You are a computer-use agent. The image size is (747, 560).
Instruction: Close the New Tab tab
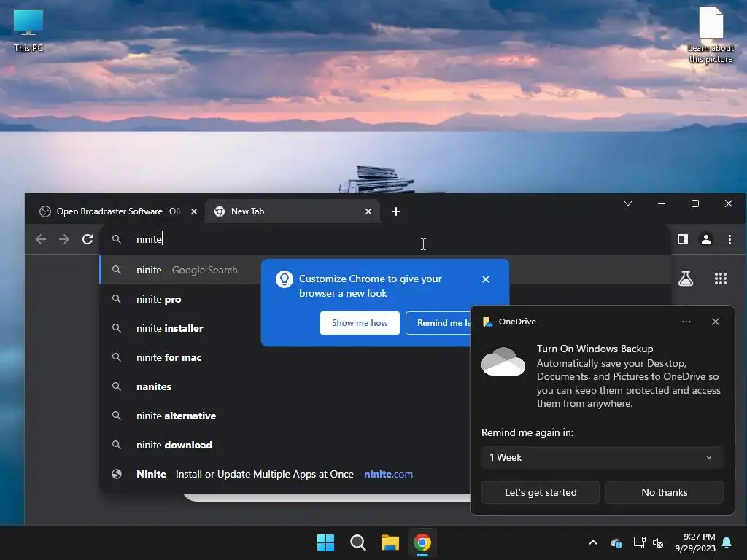click(x=368, y=211)
